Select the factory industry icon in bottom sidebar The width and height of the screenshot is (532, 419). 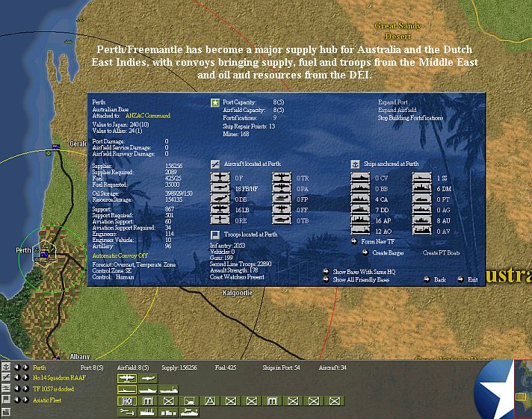pos(6,412)
